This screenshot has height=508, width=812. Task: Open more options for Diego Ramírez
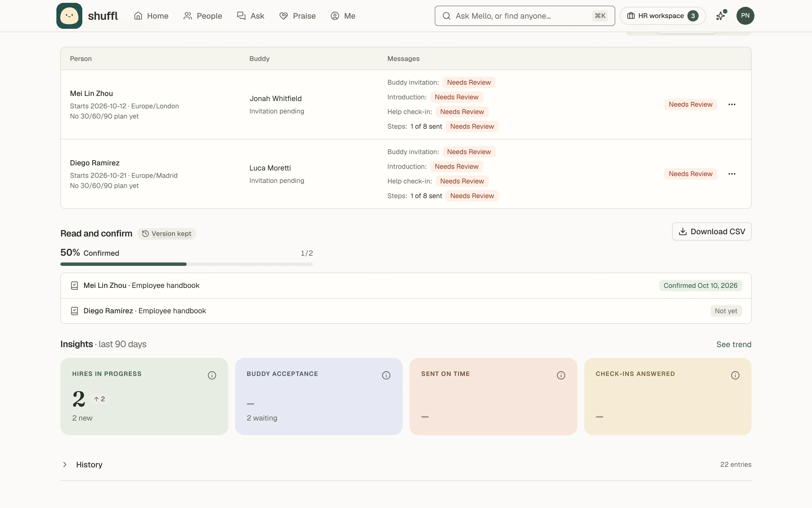click(732, 174)
